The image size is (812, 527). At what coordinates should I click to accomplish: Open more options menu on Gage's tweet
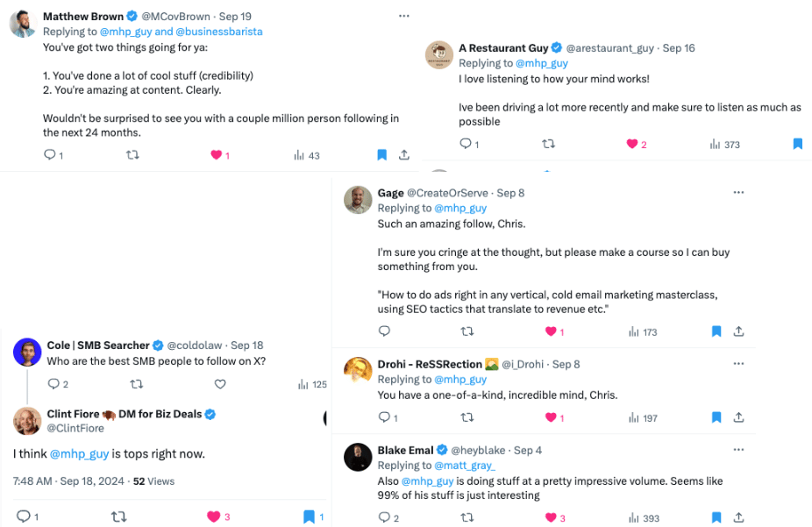[738, 192]
